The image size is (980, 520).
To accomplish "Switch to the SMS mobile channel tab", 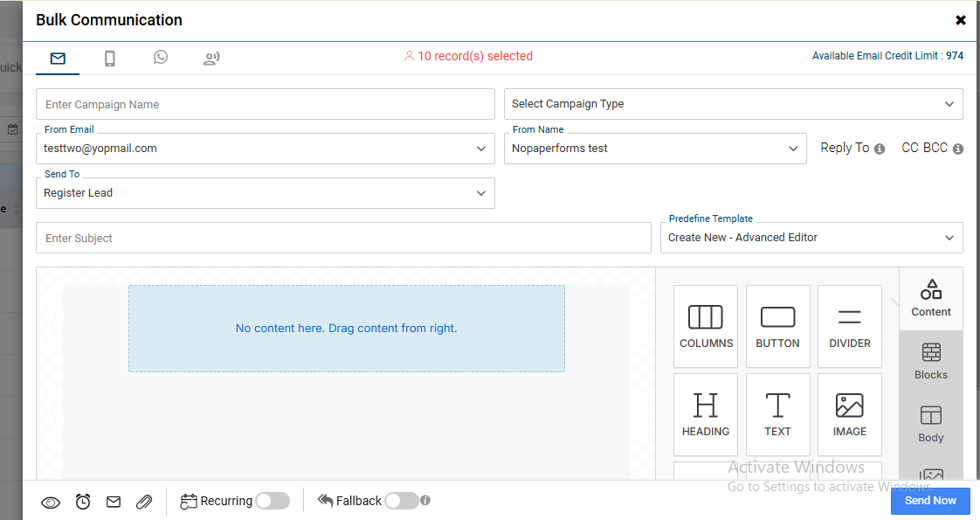I will coord(109,59).
